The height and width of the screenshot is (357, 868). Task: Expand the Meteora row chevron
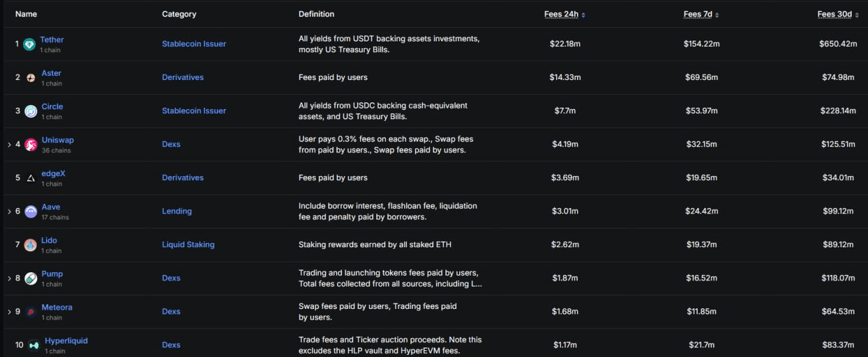(9, 312)
